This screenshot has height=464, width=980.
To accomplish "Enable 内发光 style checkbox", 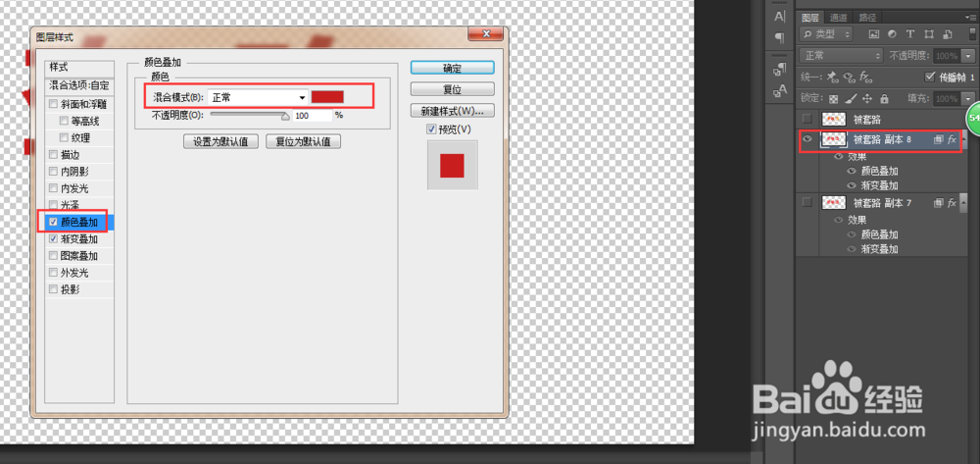I will pos(53,188).
